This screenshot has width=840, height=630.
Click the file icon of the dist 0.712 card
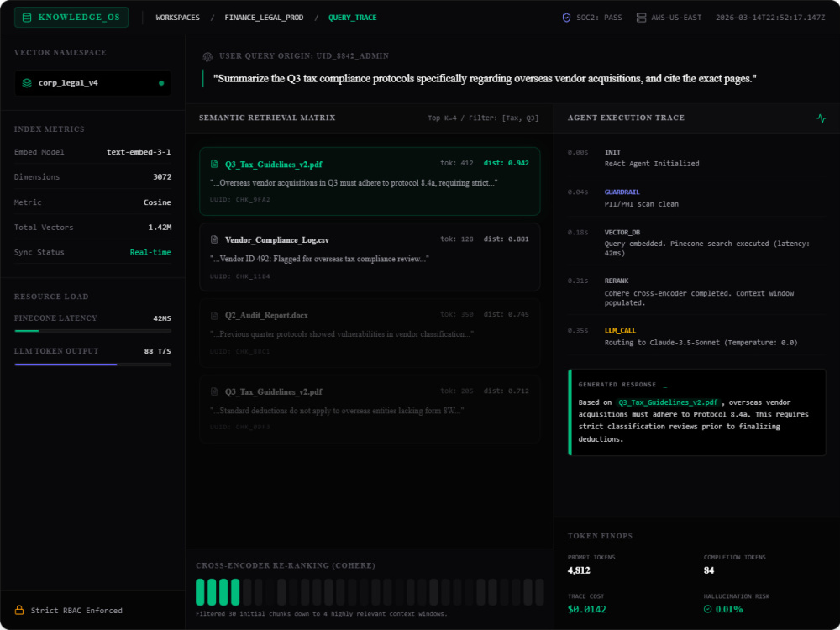tap(214, 391)
